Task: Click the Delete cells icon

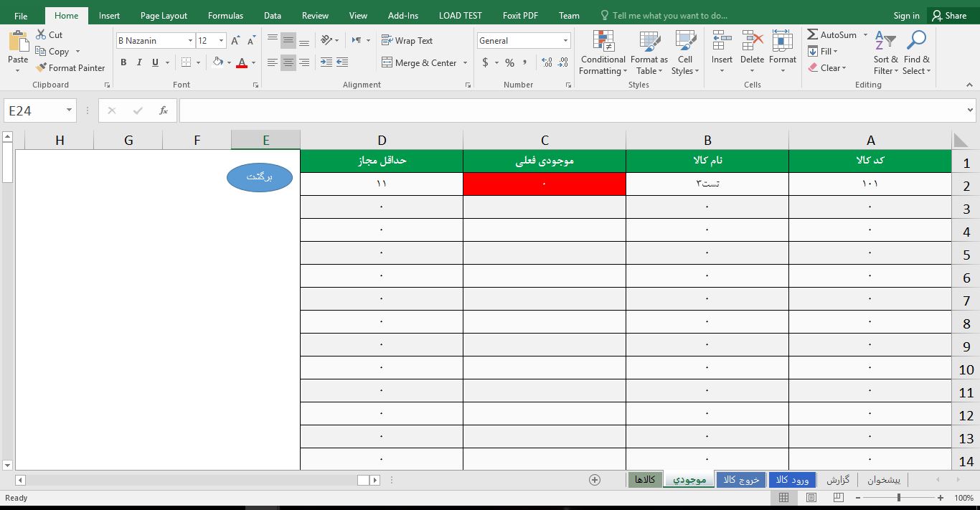Action: click(x=753, y=42)
